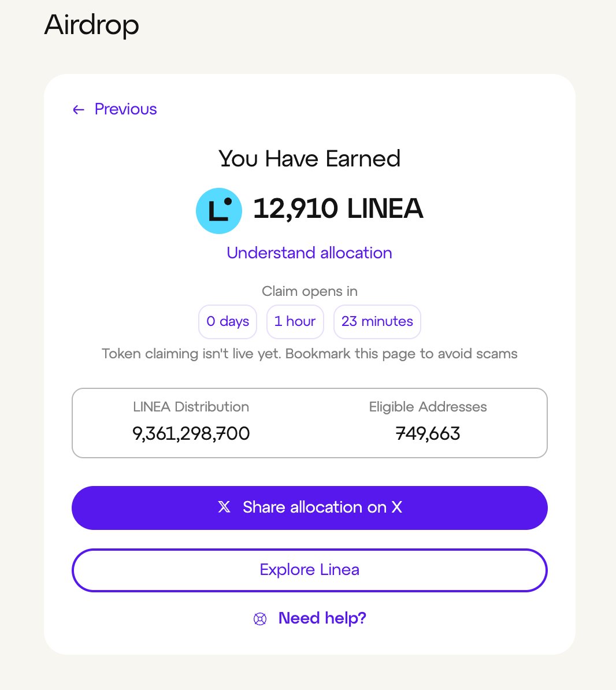Click the token claiming scam warning text
The height and width of the screenshot is (690, 616).
[x=310, y=354]
